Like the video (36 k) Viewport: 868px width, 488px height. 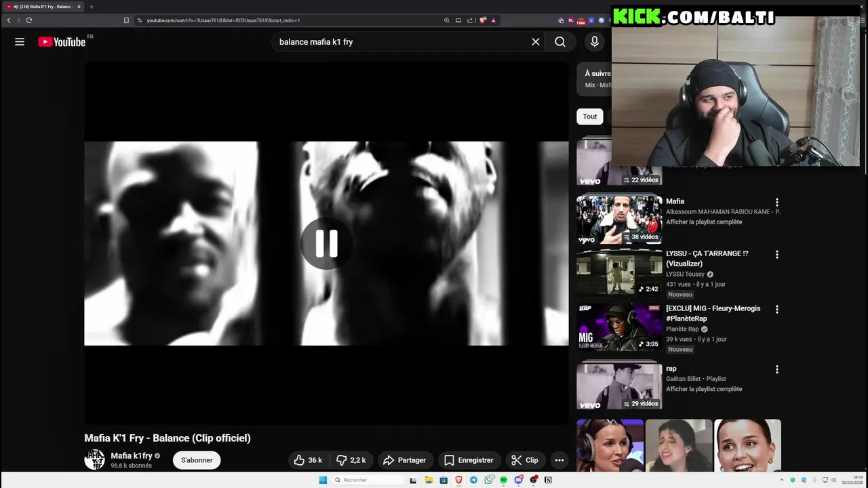click(x=308, y=460)
